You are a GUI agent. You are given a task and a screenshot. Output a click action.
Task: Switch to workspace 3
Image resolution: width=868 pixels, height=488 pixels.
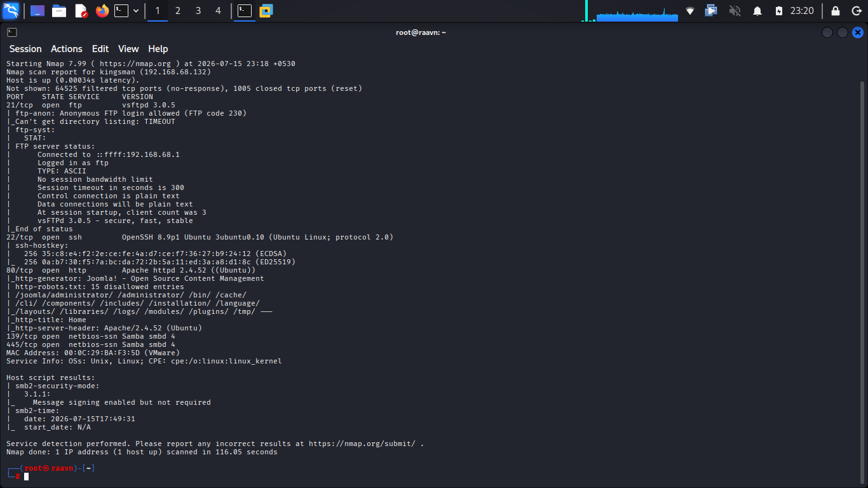[x=198, y=11]
